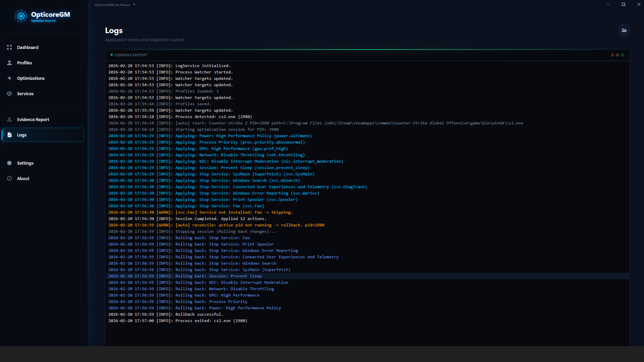Image resolution: width=644 pixels, height=362 pixels.
Task: Click the Profiles person icon
Action: tap(9, 63)
